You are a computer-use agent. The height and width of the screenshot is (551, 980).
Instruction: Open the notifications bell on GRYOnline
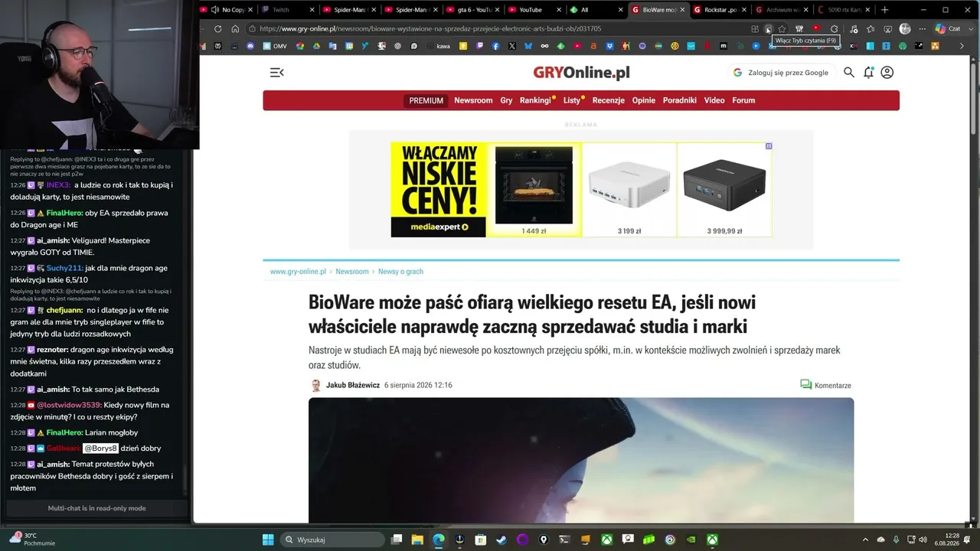coord(868,73)
